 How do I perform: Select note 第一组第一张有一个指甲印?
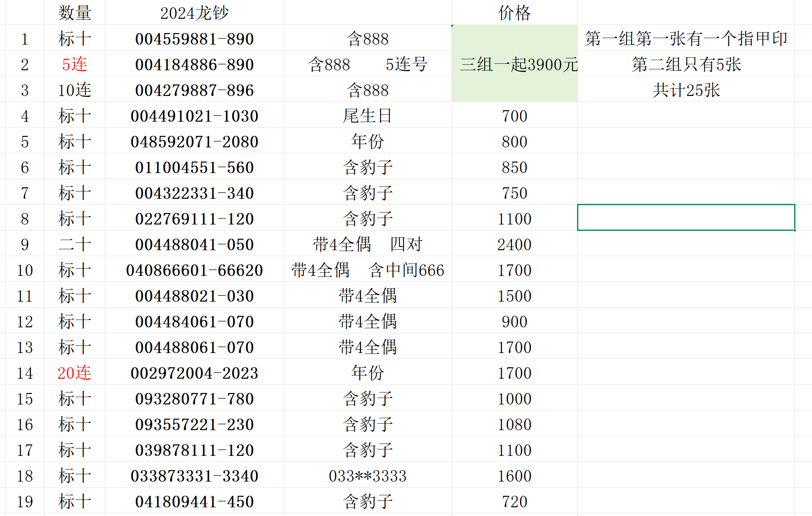click(x=686, y=39)
